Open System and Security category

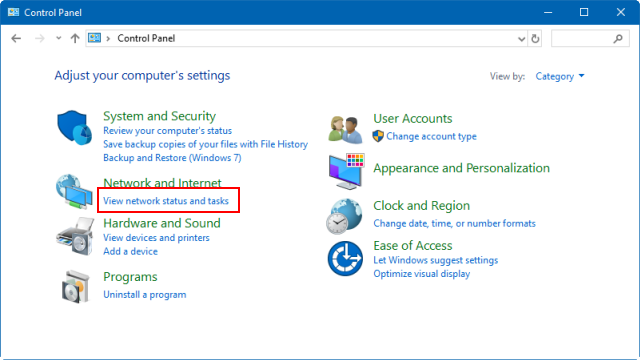159,116
